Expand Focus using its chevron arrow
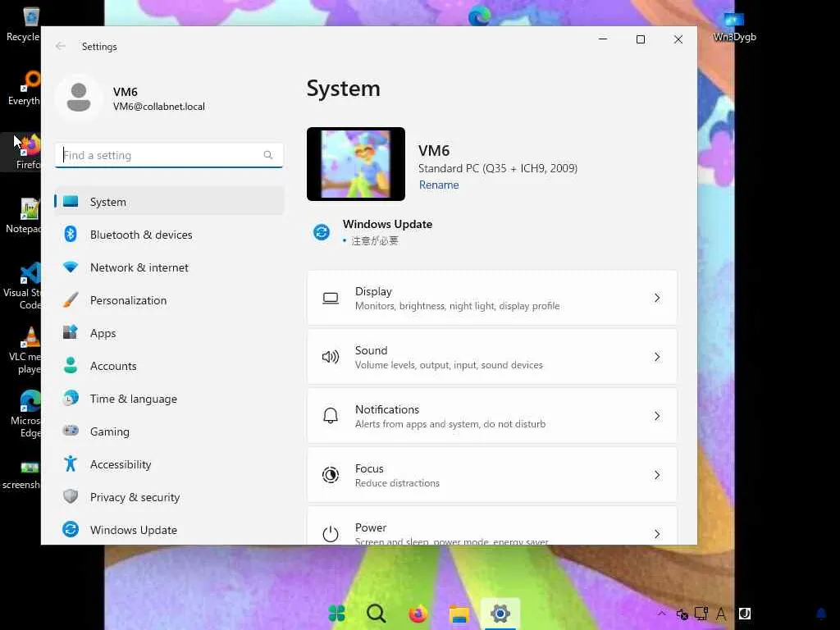 coord(657,475)
